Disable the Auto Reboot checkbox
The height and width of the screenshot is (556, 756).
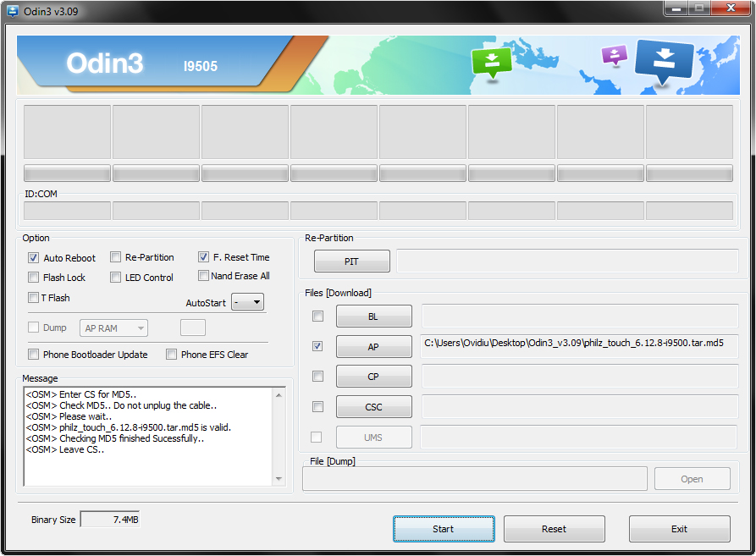[34, 258]
